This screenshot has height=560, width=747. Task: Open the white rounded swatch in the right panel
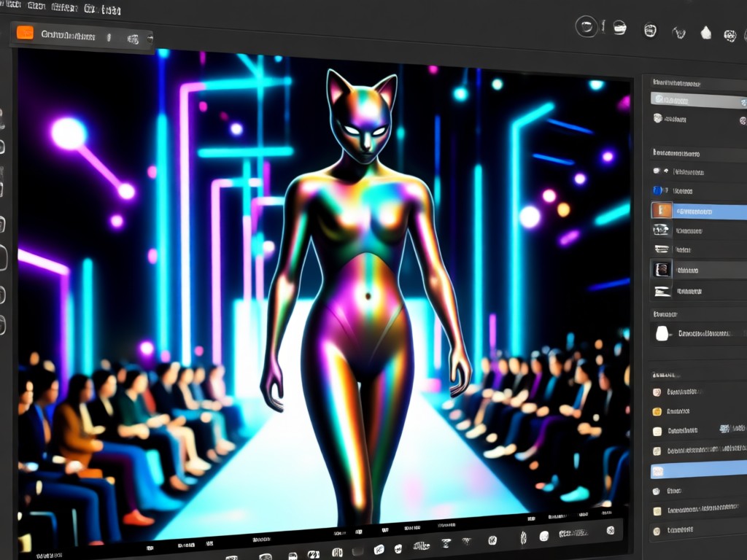pos(662,333)
